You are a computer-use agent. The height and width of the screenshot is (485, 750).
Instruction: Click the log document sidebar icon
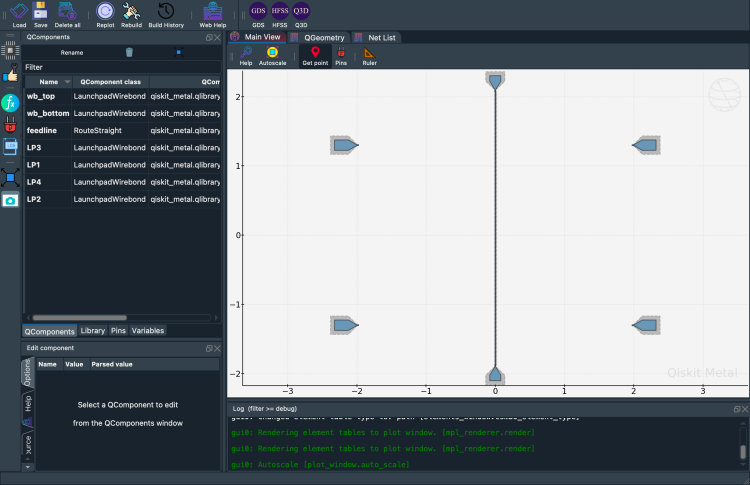pos(10,146)
